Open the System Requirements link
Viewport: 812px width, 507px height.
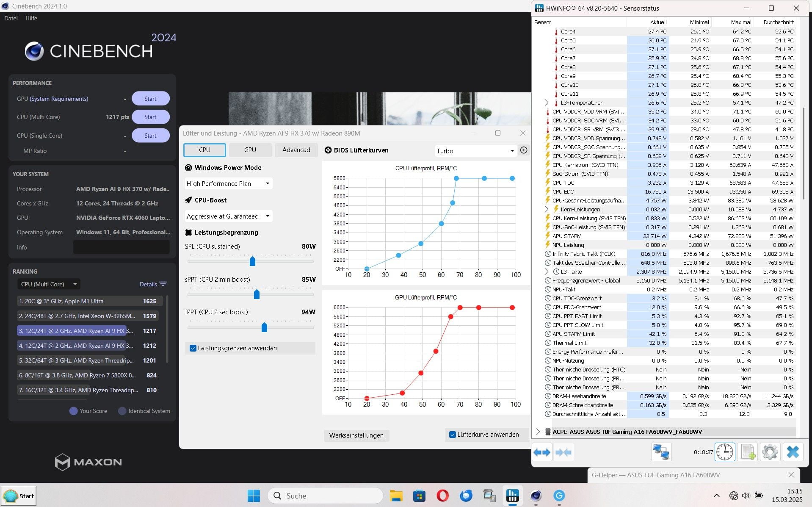point(59,99)
